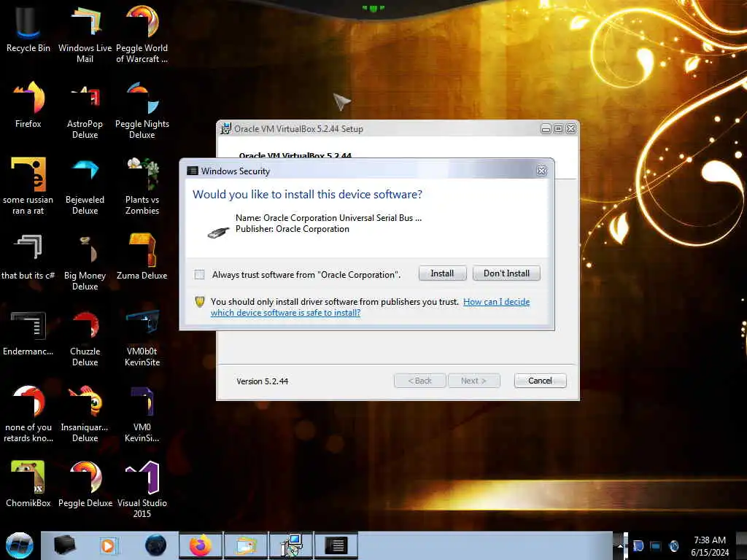Image resolution: width=747 pixels, height=560 pixels.
Task: Select 'some russian ran a rat' desktop icon
Action: [x=28, y=185]
